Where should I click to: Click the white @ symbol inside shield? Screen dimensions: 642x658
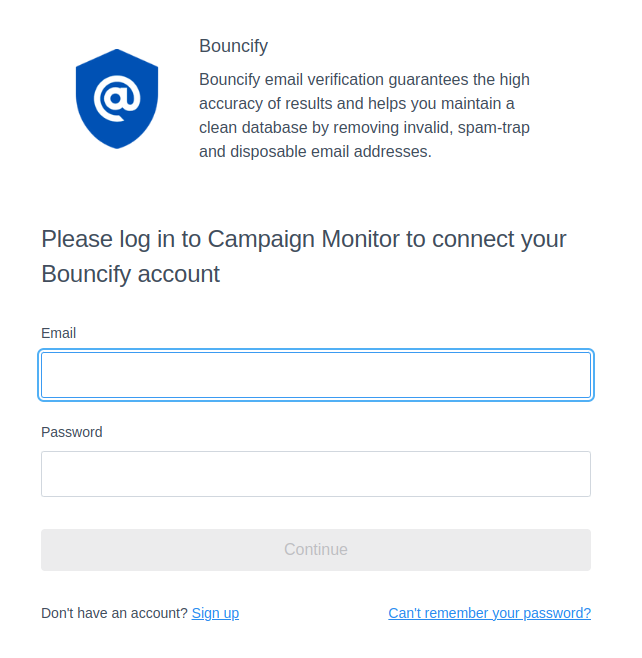[x=117, y=99]
